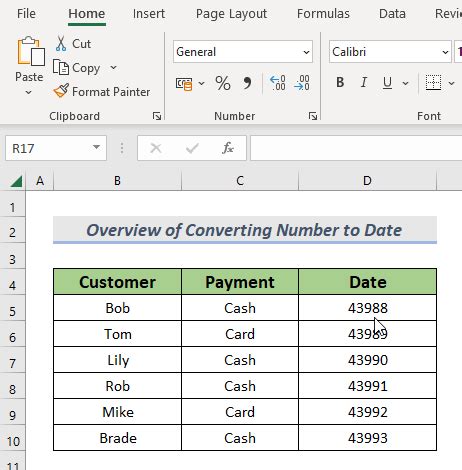Image resolution: width=462 pixels, height=470 pixels.
Task: Open the Number group dialog launcher
Action: 313,116
